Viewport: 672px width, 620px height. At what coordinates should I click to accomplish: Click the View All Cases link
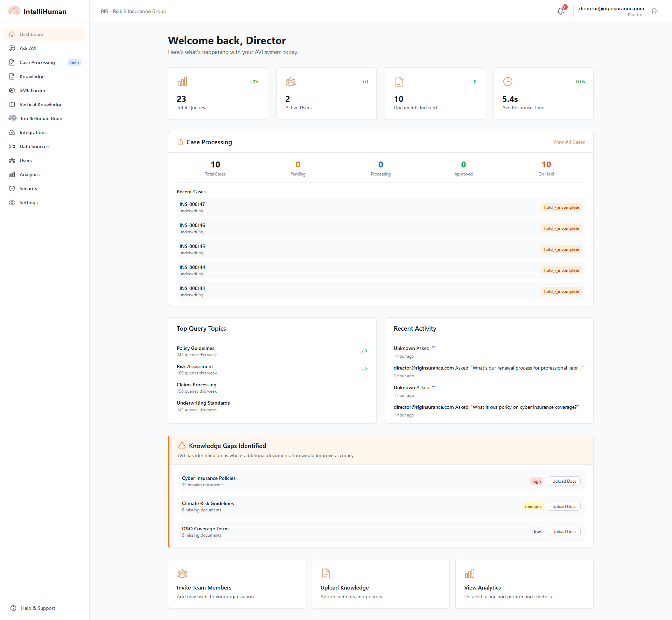coord(569,142)
